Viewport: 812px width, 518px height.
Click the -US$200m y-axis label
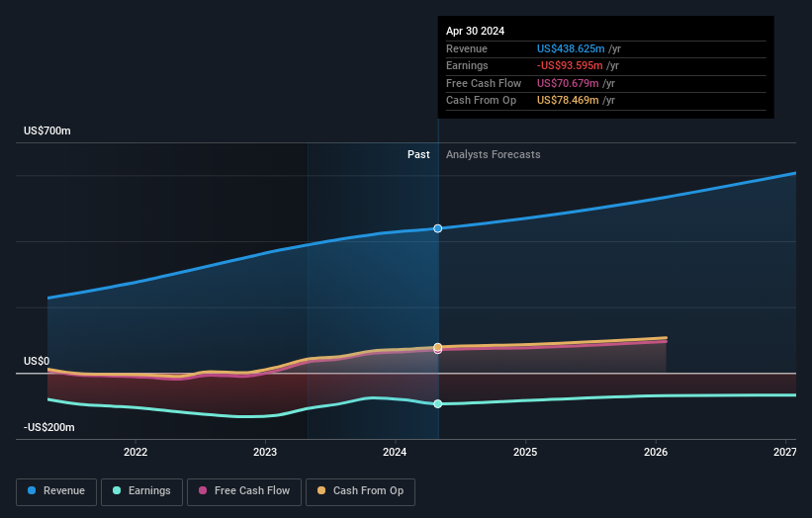point(49,427)
